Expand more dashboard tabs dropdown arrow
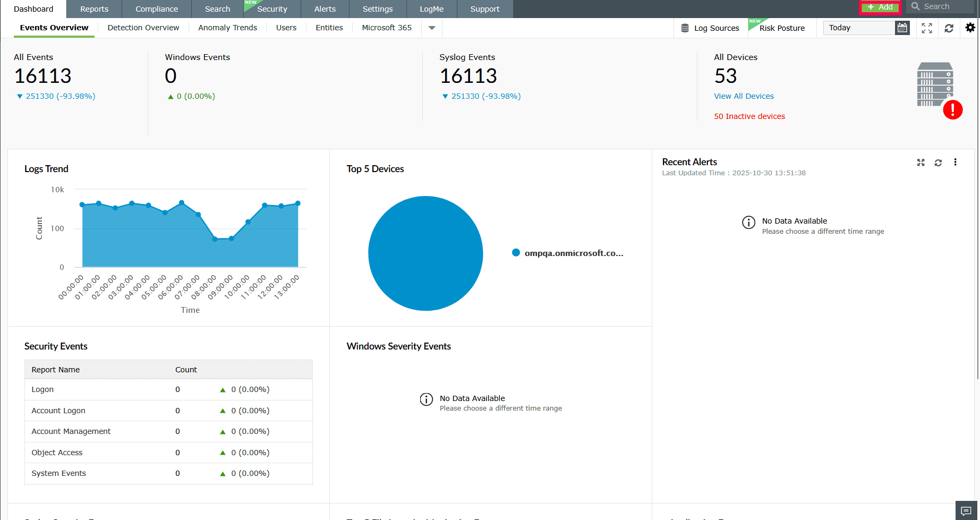The image size is (980, 520). [432, 28]
